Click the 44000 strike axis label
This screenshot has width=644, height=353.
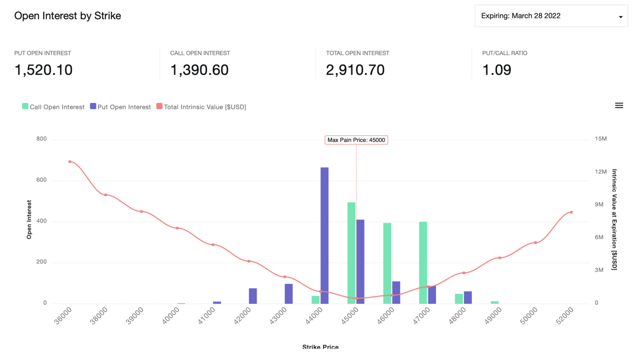[x=314, y=316]
